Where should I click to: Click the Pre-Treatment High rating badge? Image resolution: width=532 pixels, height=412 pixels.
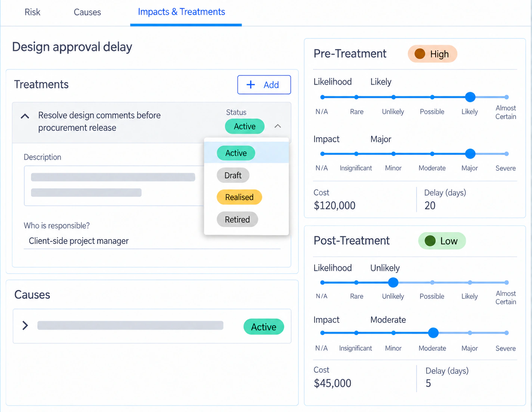[432, 54]
